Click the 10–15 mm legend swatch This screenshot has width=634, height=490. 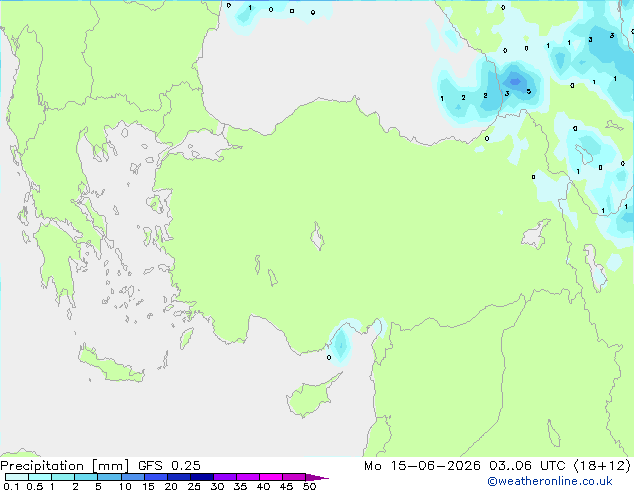(132, 477)
